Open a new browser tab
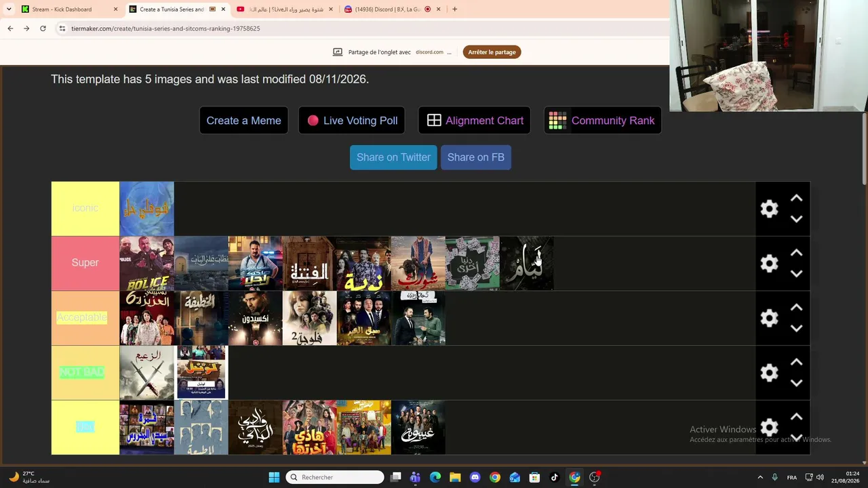This screenshot has width=868, height=488. [454, 9]
